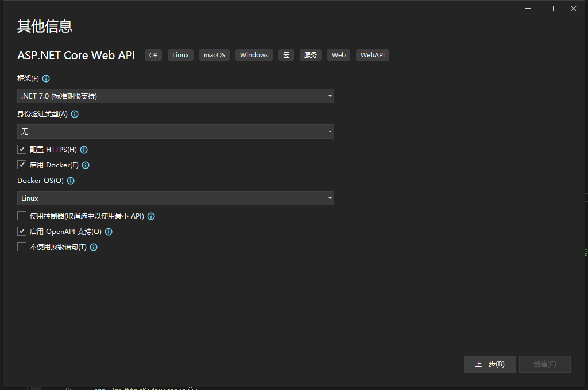The width and height of the screenshot is (588, 390).
Task: Uncheck the 配置 HTTPS(H) checkbox
Action: [x=22, y=150]
